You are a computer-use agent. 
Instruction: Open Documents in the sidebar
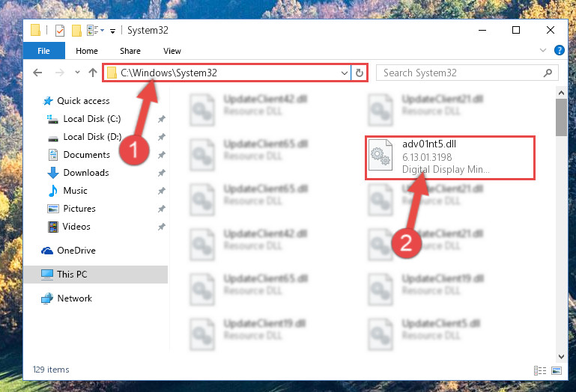coord(87,155)
